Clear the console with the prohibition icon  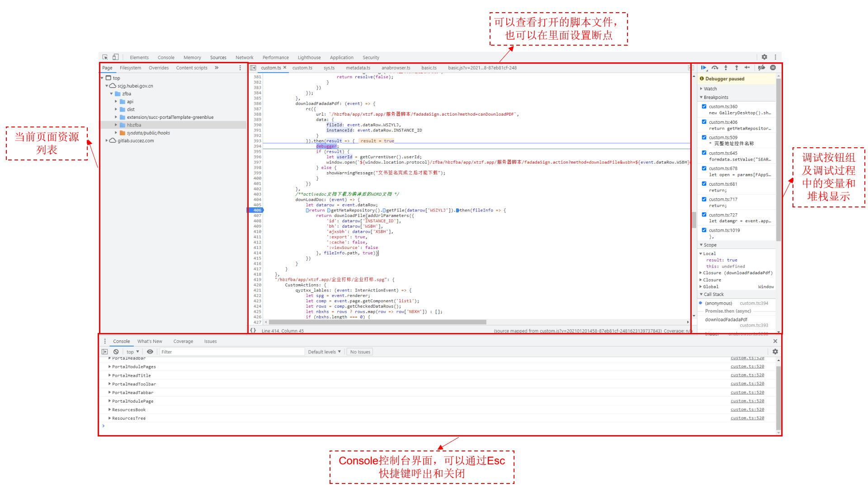point(116,352)
